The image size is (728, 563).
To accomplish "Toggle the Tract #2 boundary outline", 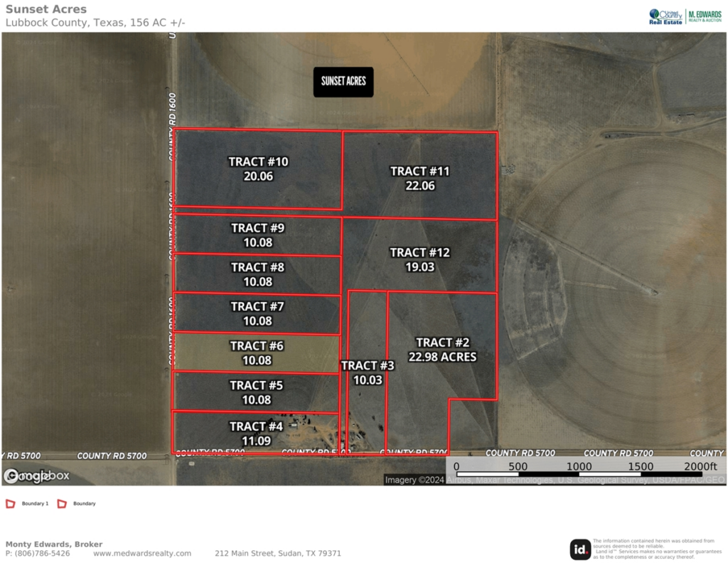I will click(442, 350).
